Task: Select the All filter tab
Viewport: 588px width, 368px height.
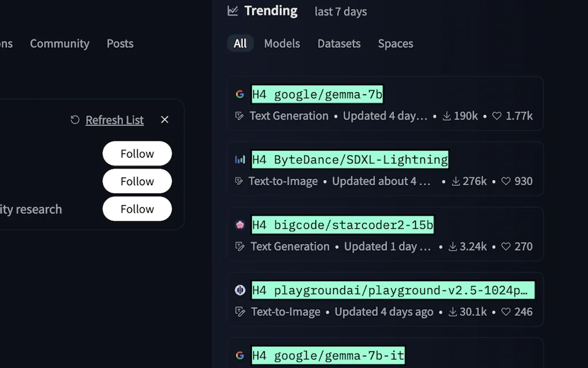Action: click(x=240, y=44)
